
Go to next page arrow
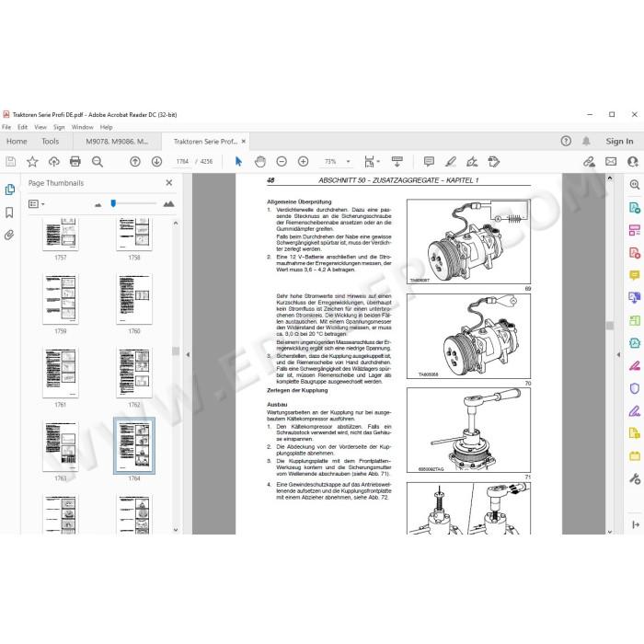(156, 162)
